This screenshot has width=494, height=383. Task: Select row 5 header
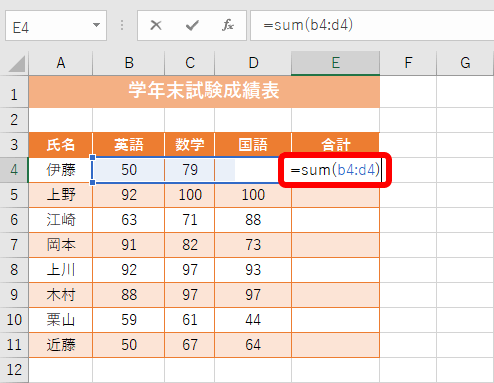coord(14,195)
